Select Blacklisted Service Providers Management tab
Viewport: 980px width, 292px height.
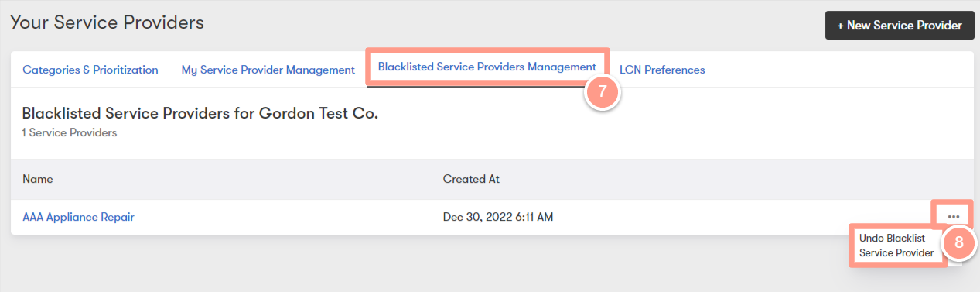487,67
